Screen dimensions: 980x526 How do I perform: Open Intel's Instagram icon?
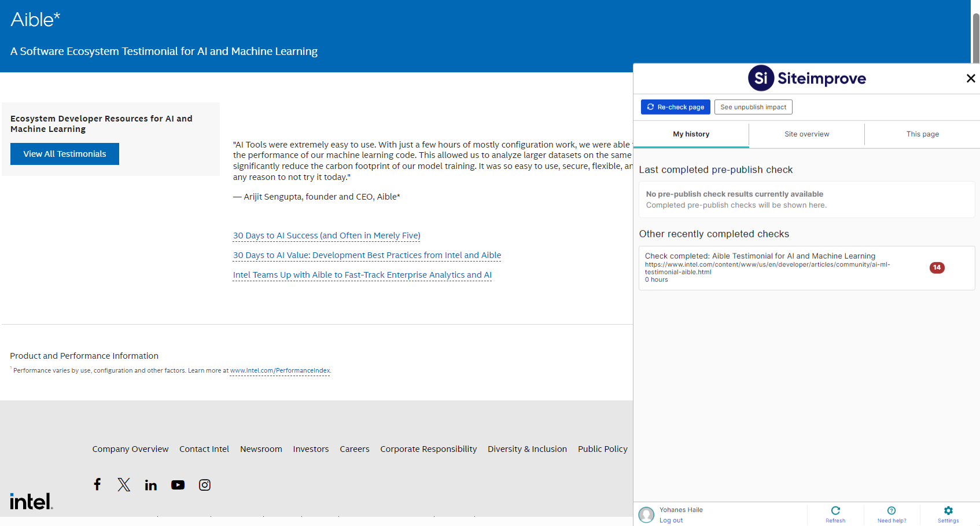point(205,485)
